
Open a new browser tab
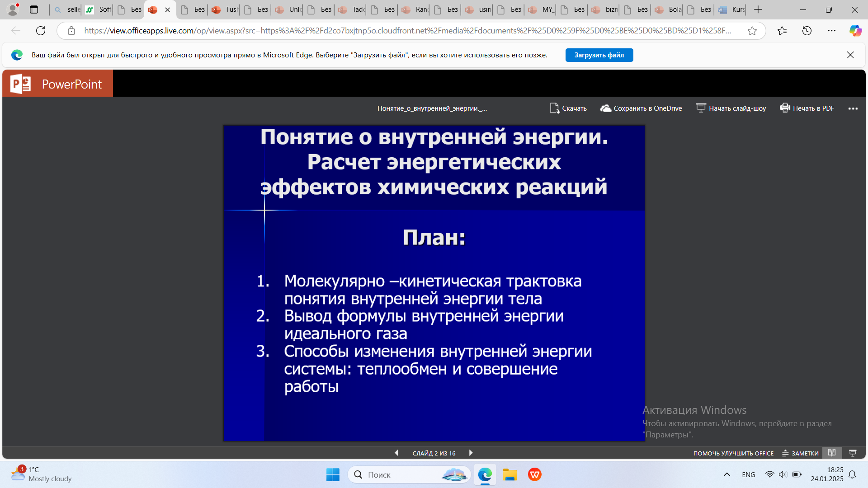click(758, 9)
